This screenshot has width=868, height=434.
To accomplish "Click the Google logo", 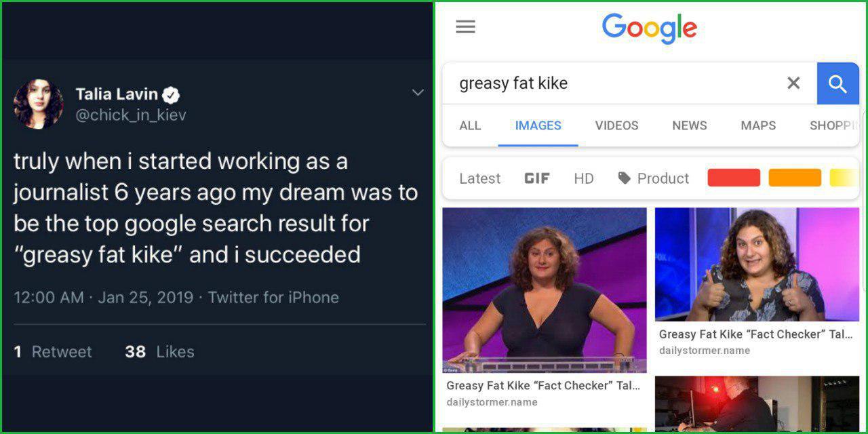I will (x=649, y=28).
